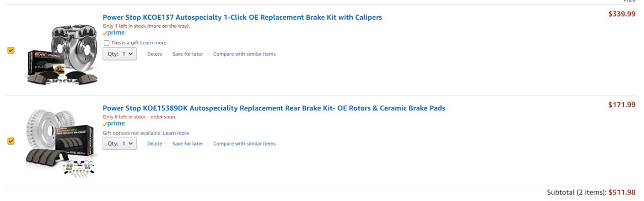Save the KOE15389DK rear kit for later
Screen dimensions: 644x201
tap(187, 144)
